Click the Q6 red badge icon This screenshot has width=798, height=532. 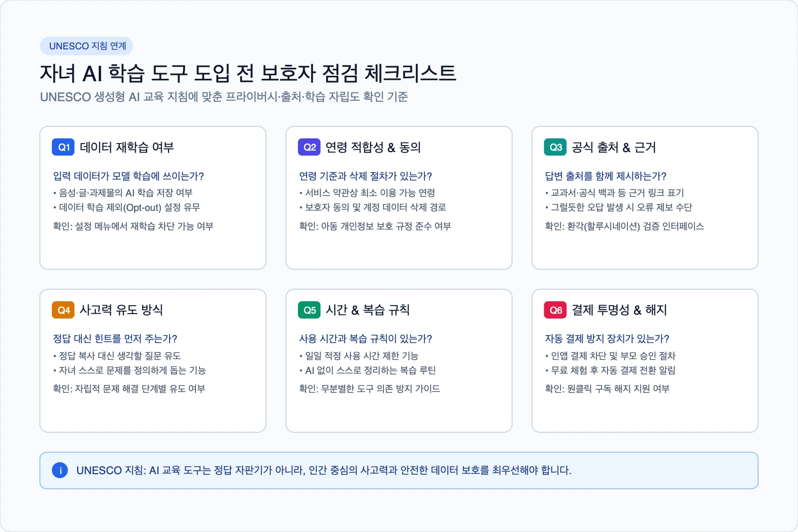555,310
